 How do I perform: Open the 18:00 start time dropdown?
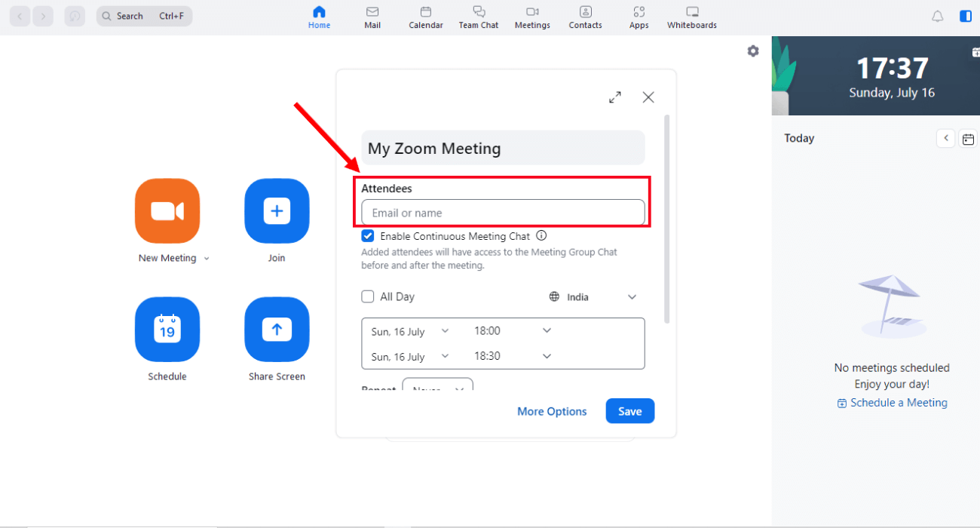click(x=513, y=331)
